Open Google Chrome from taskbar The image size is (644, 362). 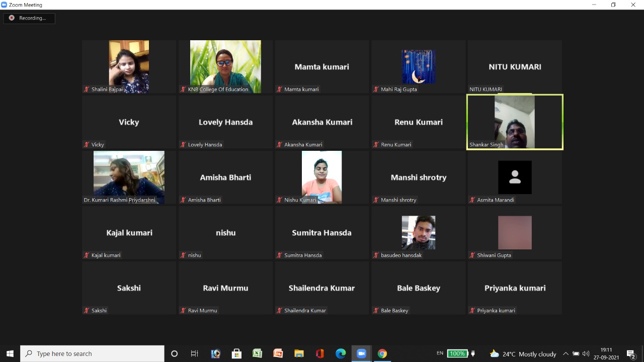(382, 353)
